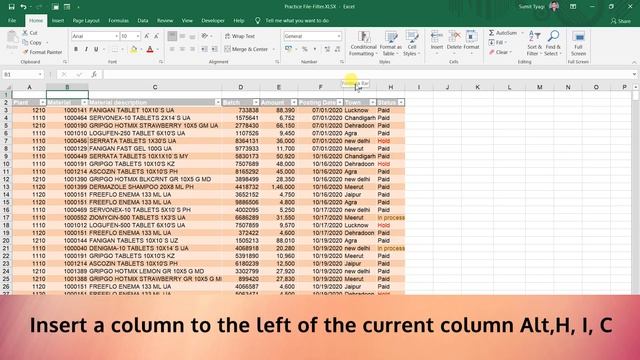Apply Percent Style format
The width and height of the screenshot is (640, 360).
[x=304, y=49]
